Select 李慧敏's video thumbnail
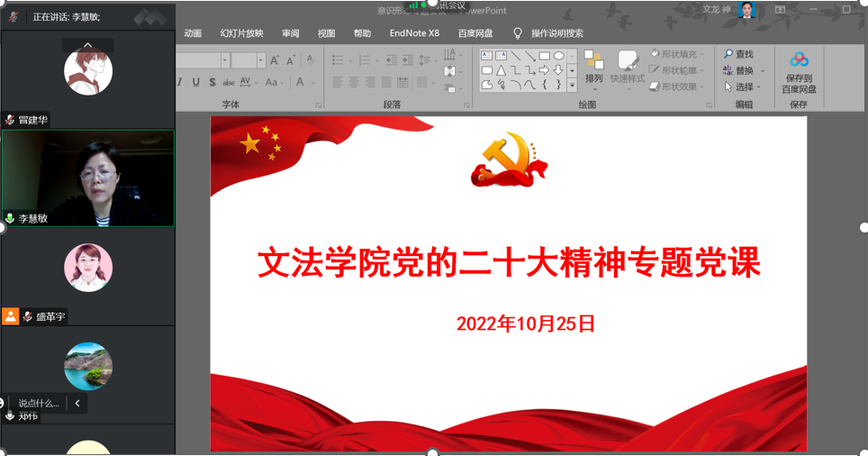 coord(88,178)
